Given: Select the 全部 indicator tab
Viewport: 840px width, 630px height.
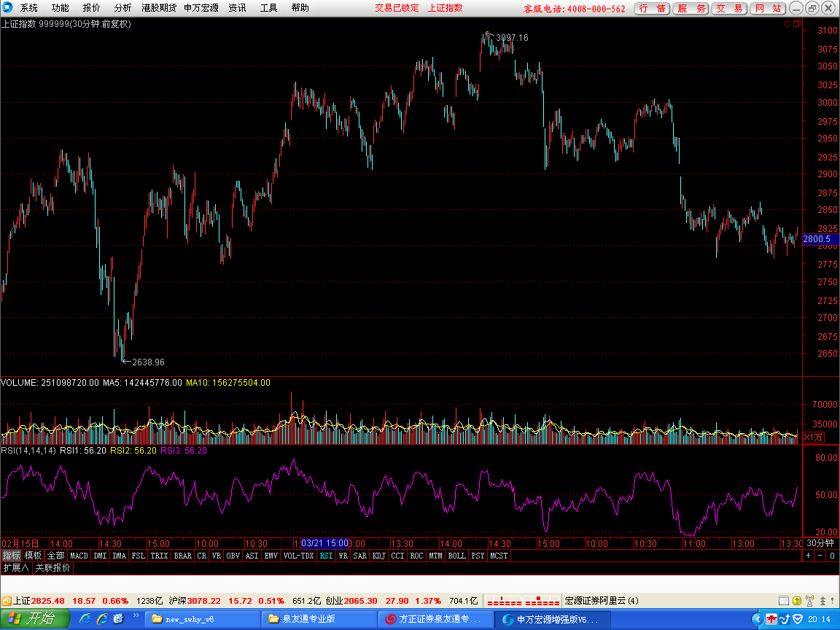Looking at the screenshot, I should pos(55,556).
